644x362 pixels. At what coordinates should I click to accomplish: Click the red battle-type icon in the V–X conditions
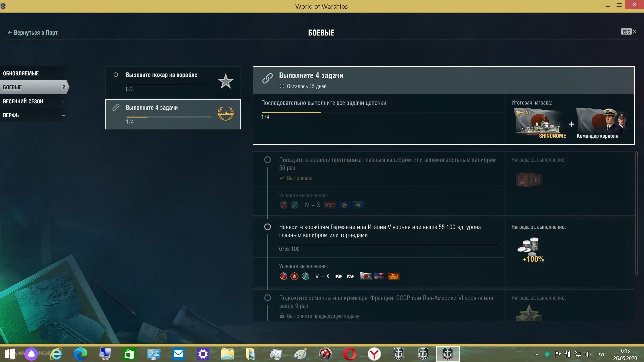(283, 276)
